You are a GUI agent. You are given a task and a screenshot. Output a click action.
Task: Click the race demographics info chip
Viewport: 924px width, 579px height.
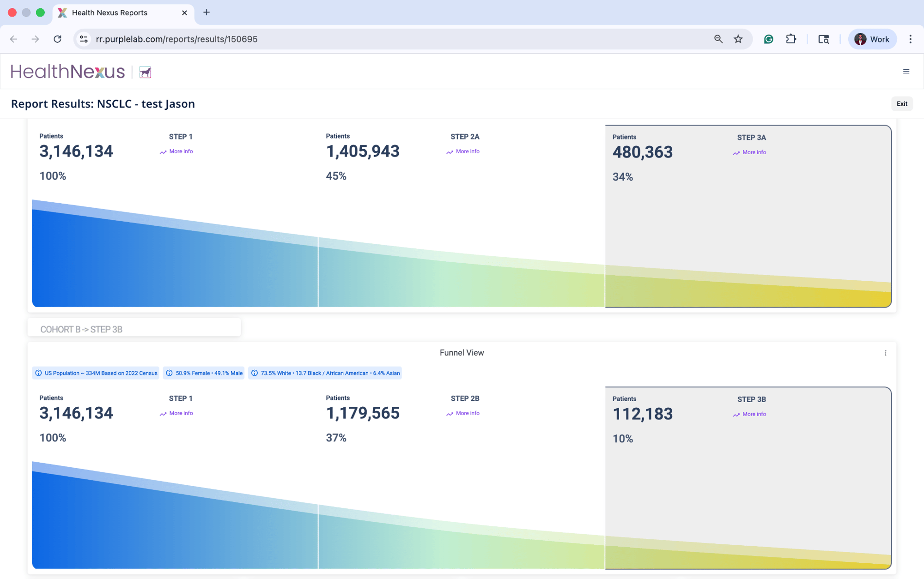tap(325, 373)
